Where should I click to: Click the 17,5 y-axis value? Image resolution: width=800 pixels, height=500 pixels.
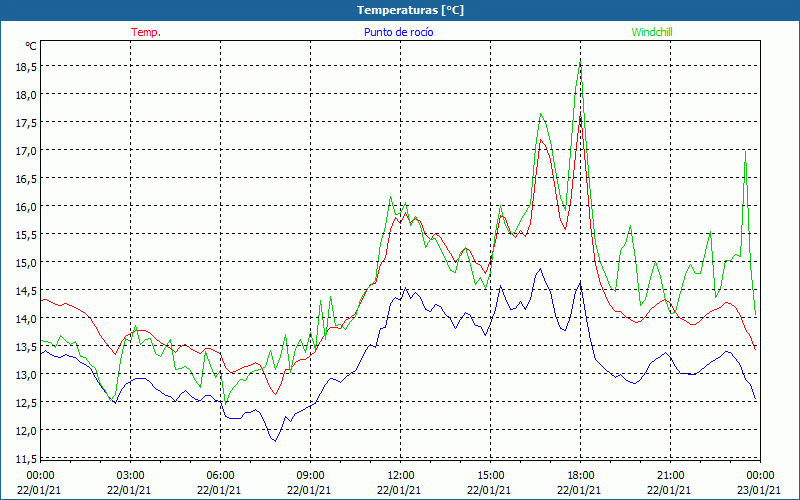click(27, 122)
